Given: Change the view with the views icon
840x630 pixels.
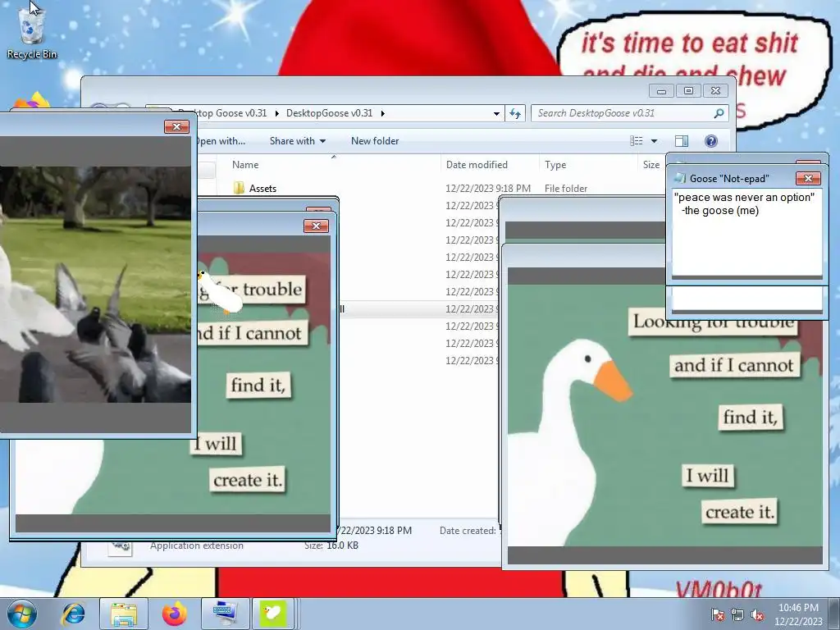Looking at the screenshot, I should coord(637,141).
